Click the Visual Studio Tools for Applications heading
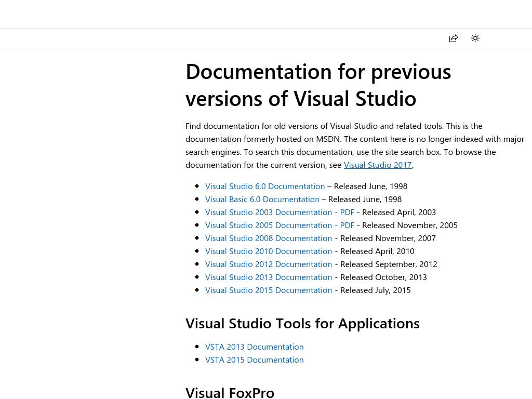The image size is (532, 399). click(302, 323)
